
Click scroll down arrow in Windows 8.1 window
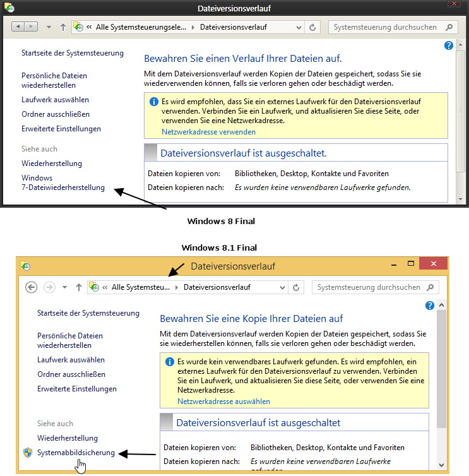coord(442,465)
